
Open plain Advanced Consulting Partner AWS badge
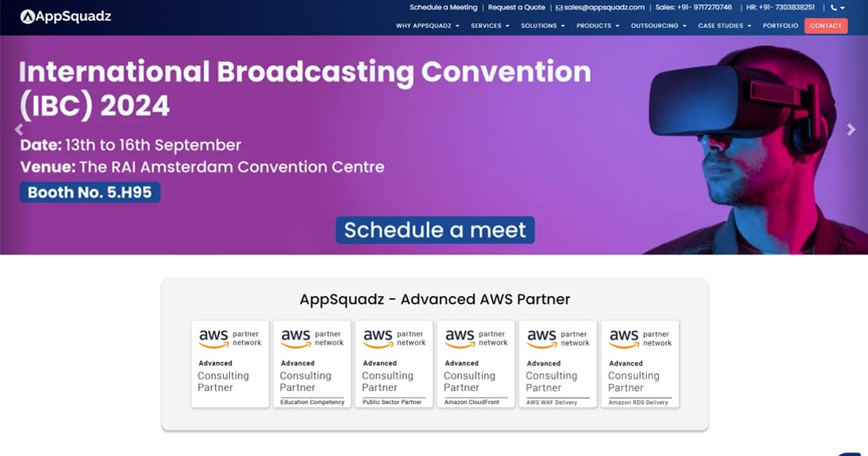230,364
